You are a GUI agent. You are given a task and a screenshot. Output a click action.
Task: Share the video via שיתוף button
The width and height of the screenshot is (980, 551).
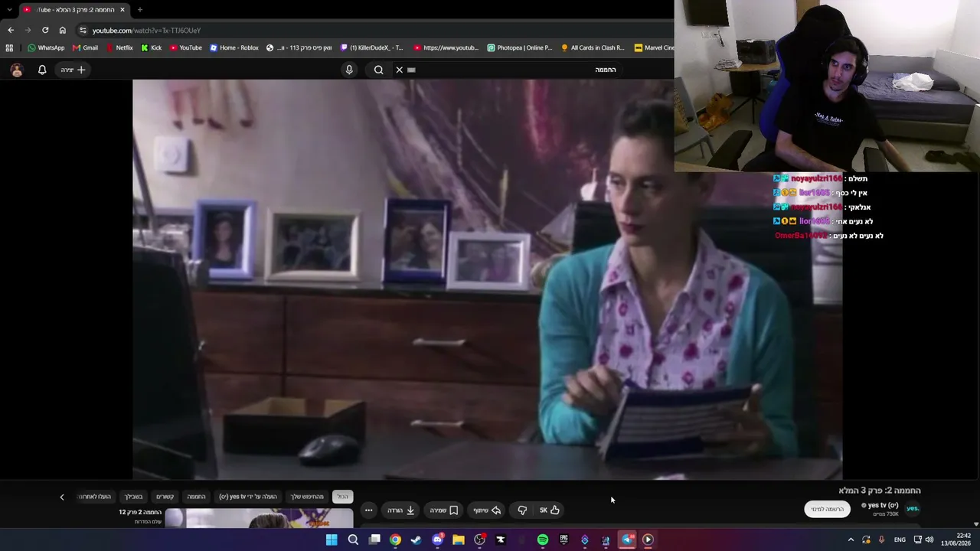tap(487, 510)
